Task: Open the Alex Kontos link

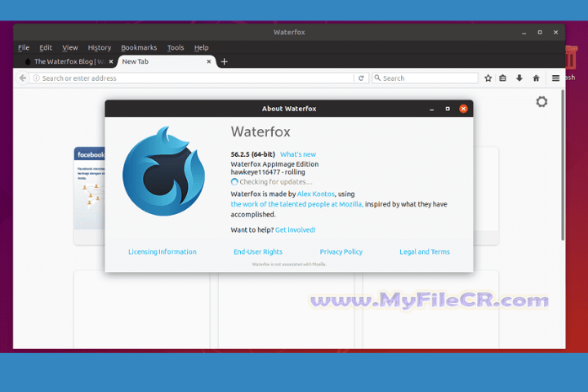Action: 316,194
